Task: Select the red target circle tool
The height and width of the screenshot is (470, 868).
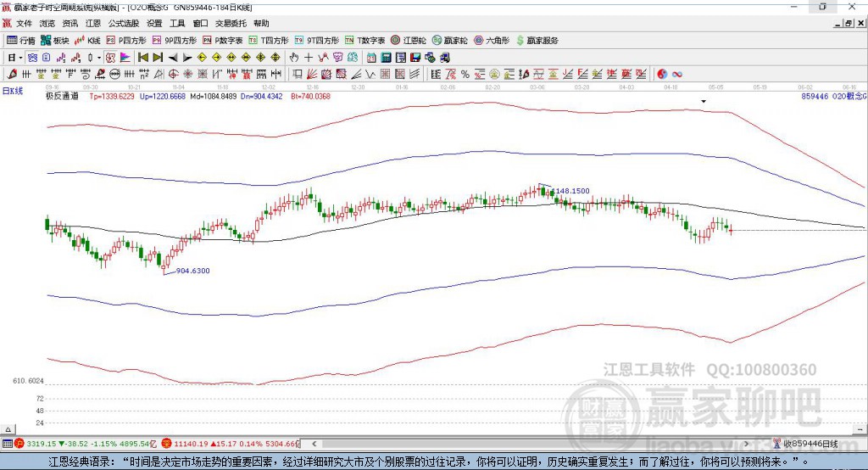Action: click(173, 75)
